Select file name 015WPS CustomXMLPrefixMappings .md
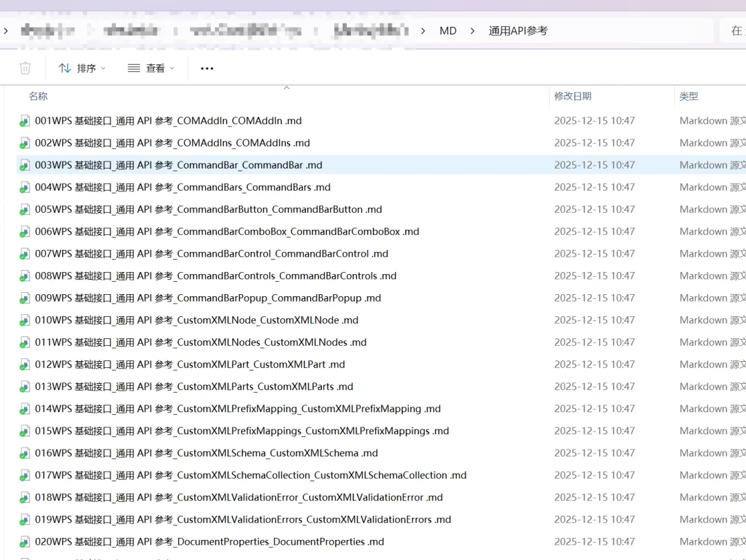 (x=242, y=431)
